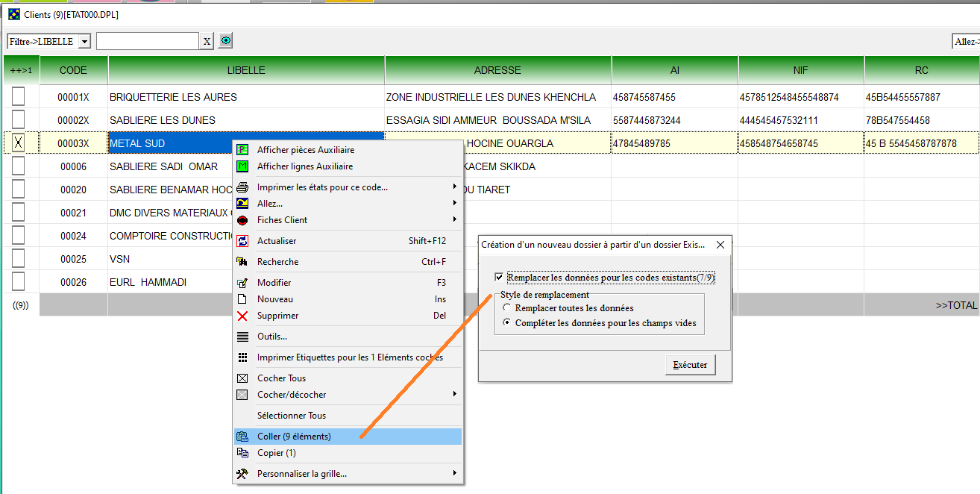Image resolution: width=980 pixels, height=494 pixels.
Task: Choose Imprimer Etiquettes menu entry
Action: [x=348, y=357]
